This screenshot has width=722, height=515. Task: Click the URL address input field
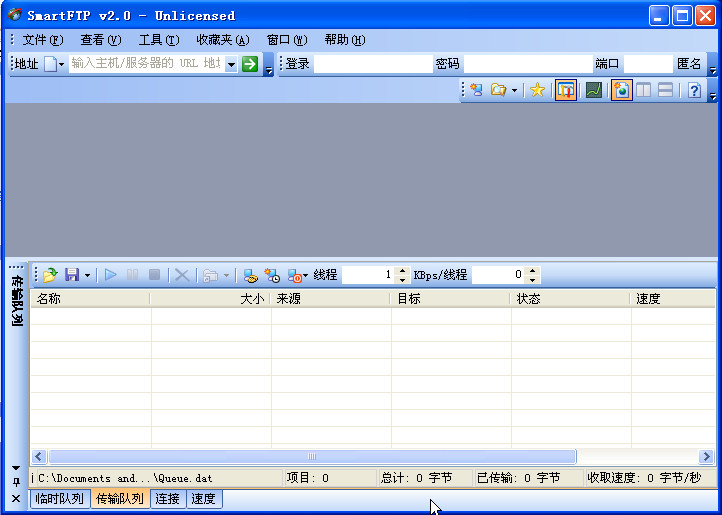click(146, 64)
